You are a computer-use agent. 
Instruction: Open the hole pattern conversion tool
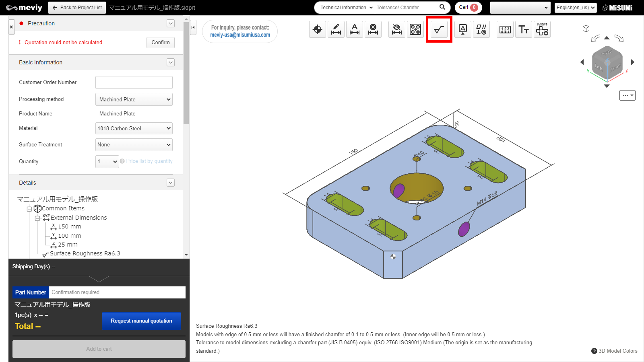coord(415,29)
